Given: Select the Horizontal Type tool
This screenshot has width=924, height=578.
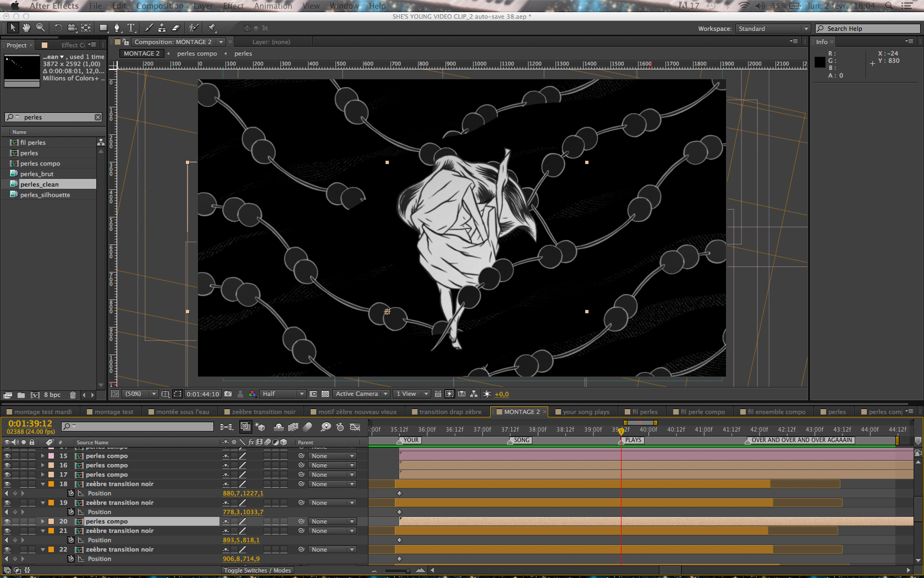Looking at the screenshot, I should pyautogui.click(x=131, y=28).
